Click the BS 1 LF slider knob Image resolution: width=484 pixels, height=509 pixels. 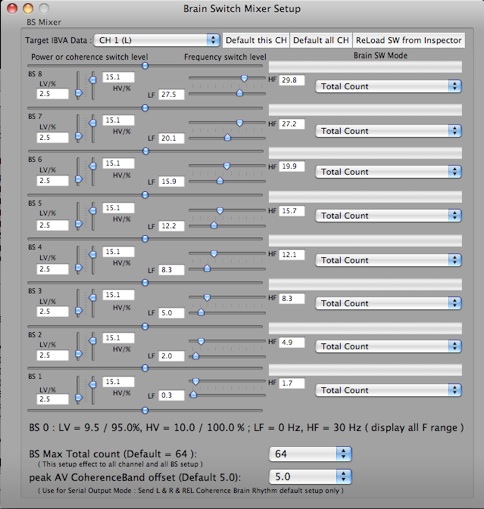193,395
